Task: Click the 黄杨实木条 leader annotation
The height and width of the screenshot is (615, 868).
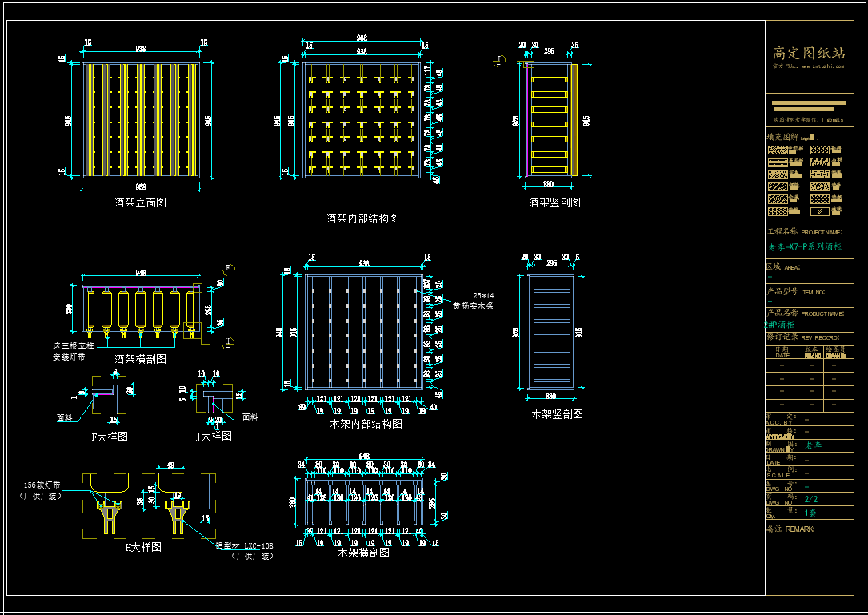Action: (473, 306)
